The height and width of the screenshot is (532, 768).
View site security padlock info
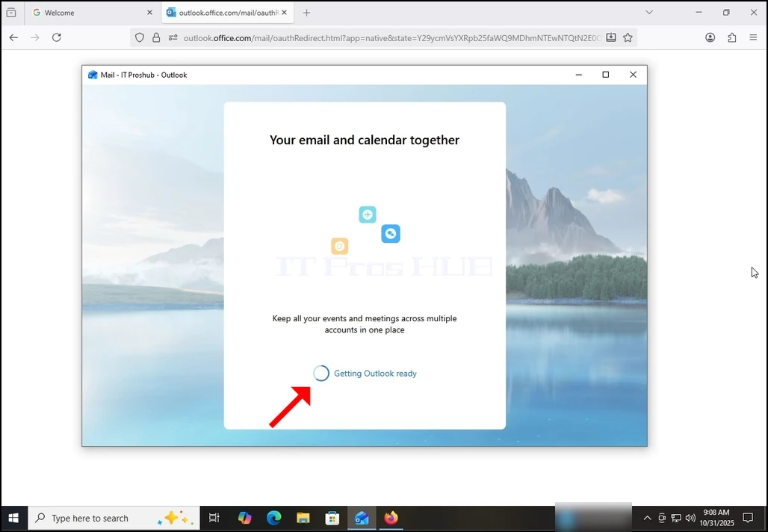click(156, 37)
